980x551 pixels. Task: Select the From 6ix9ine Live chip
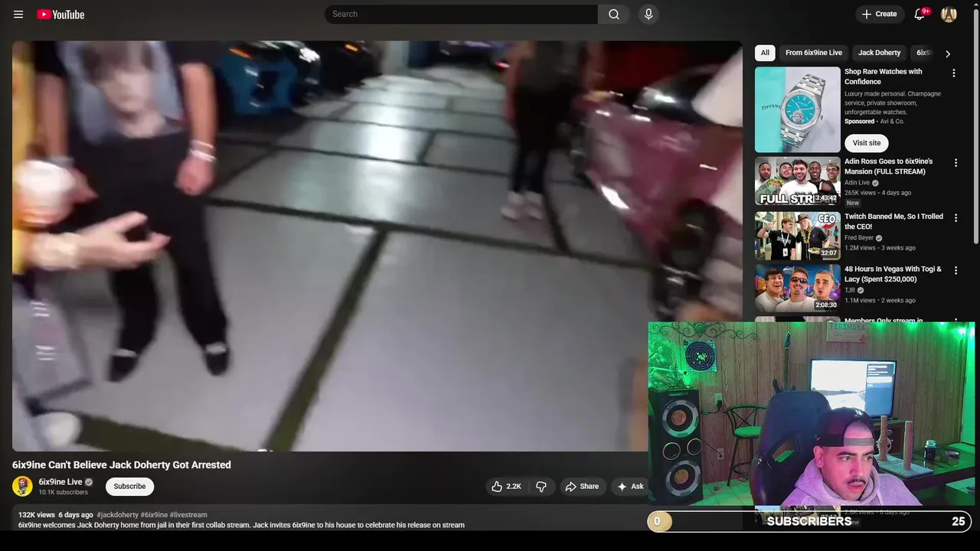click(x=814, y=53)
